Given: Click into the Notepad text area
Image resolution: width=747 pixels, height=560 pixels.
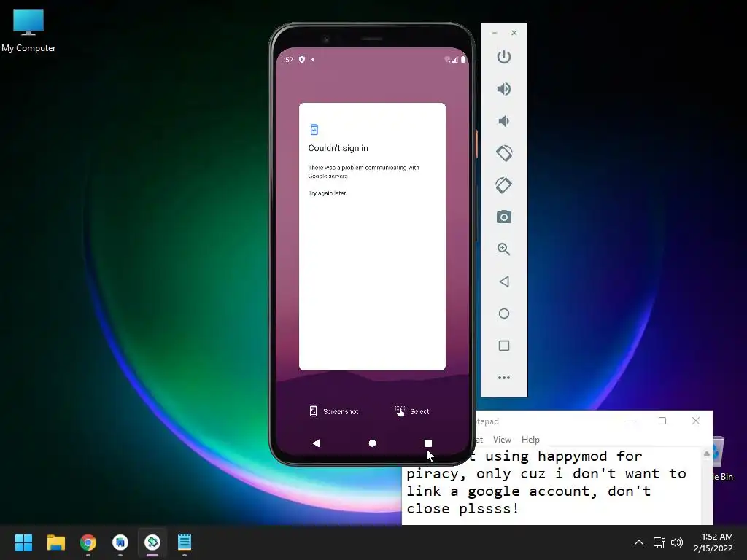Looking at the screenshot, I should point(551,486).
